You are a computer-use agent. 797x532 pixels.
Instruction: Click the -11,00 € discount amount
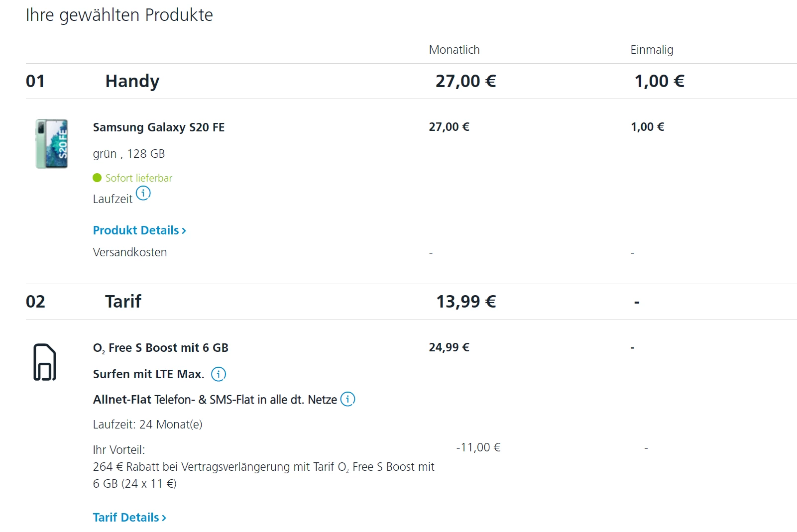coord(478,447)
